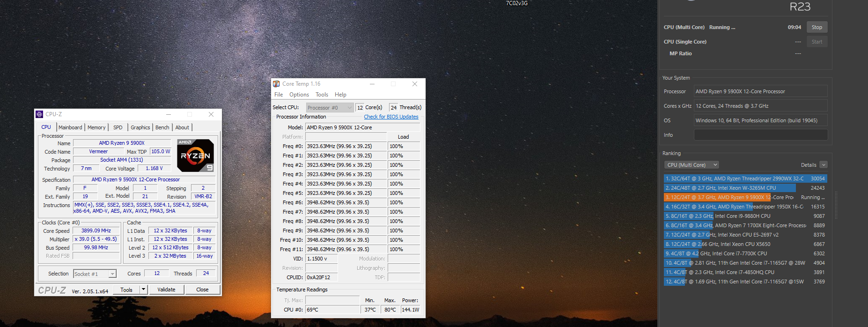Open the SPD tab in CPU-Z

[118, 127]
